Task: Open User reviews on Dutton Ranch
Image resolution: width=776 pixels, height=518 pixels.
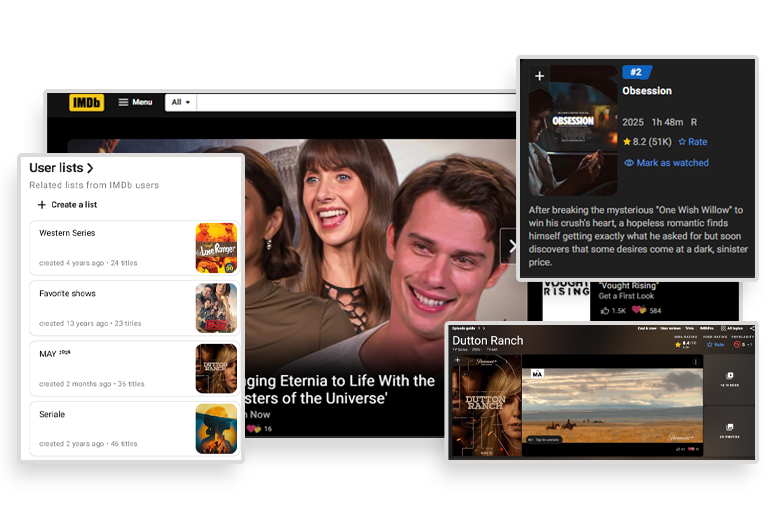Action: (x=671, y=329)
